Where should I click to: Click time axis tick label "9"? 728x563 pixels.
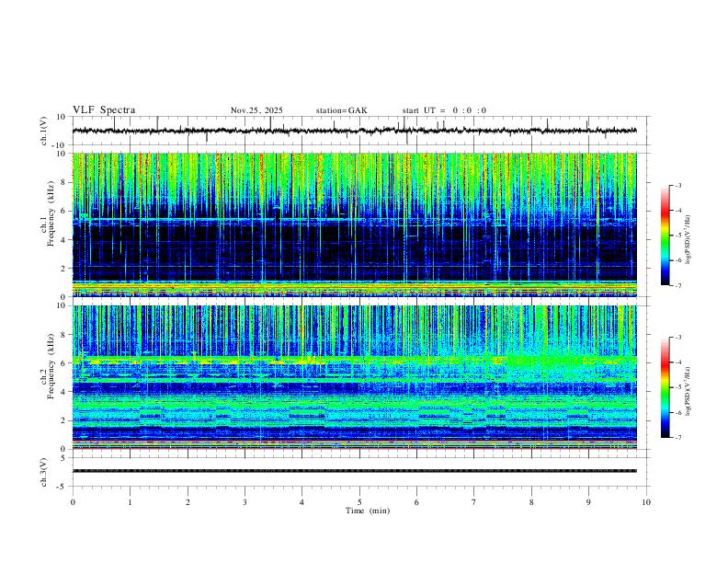[x=588, y=502]
